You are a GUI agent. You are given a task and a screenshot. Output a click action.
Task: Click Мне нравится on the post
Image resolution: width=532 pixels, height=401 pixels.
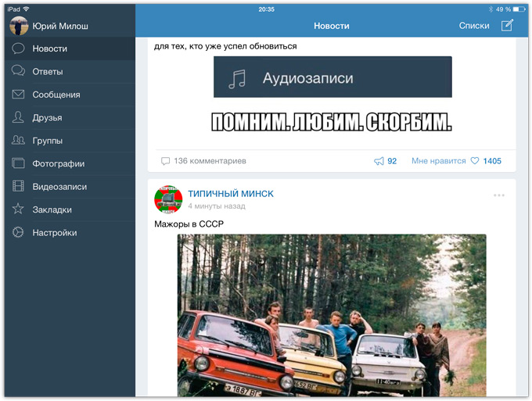pyautogui.click(x=438, y=161)
